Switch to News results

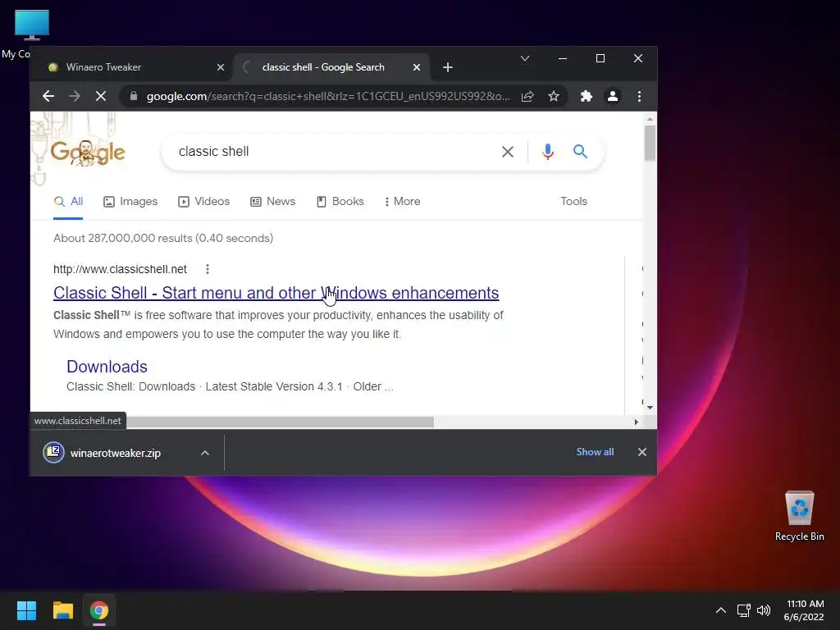click(272, 202)
